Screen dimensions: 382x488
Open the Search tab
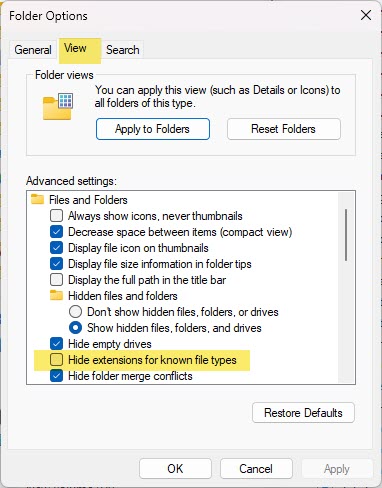click(123, 50)
